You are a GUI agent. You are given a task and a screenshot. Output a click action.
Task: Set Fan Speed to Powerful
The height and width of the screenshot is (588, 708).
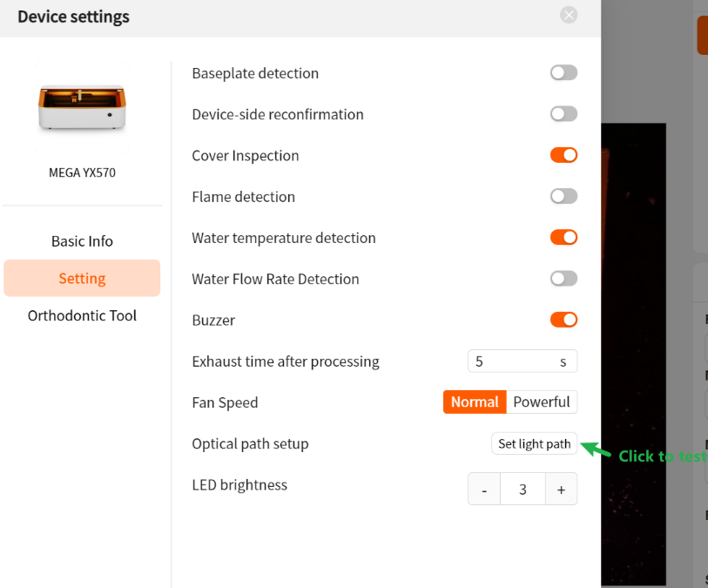(542, 402)
